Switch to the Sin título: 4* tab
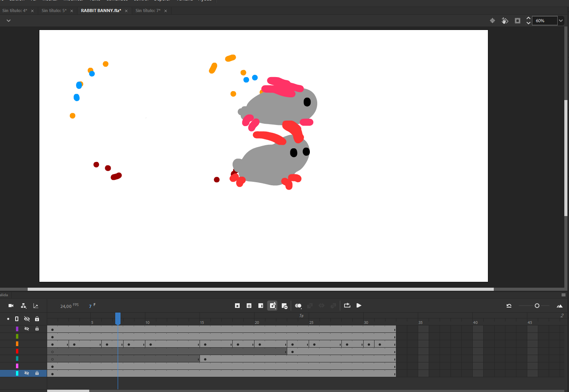Image resolution: width=569 pixels, height=392 pixels. (15, 11)
